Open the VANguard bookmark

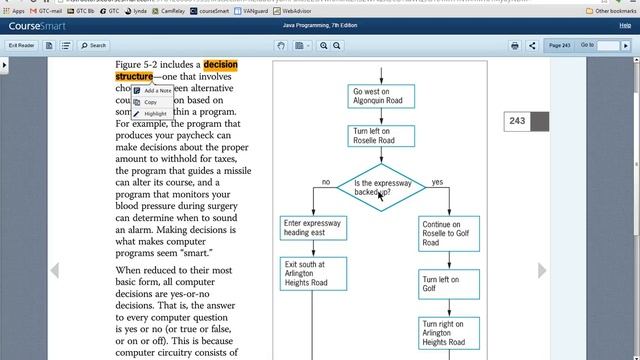pyautogui.click(x=251, y=11)
